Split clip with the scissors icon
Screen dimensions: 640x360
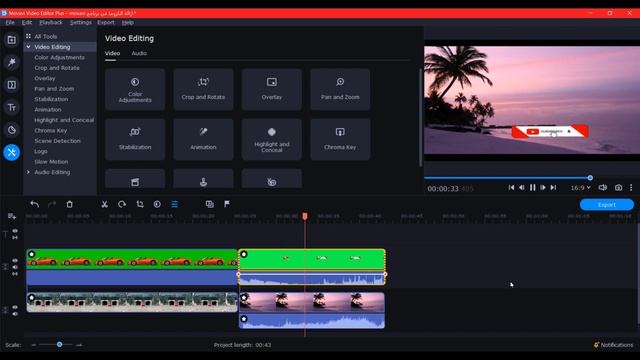(x=104, y=204)
